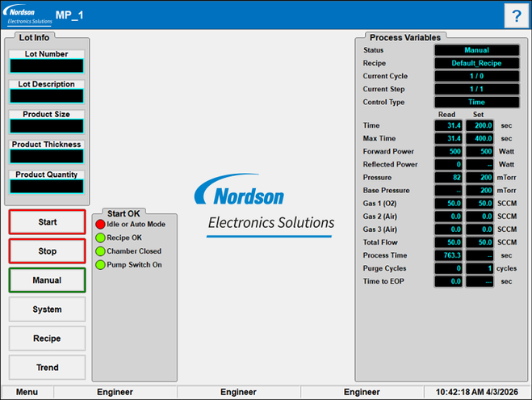Image resolution: width=532 pixels, height=400 pixels.
Task: Click the Lot Number input field
Action: tap(47, 66)
